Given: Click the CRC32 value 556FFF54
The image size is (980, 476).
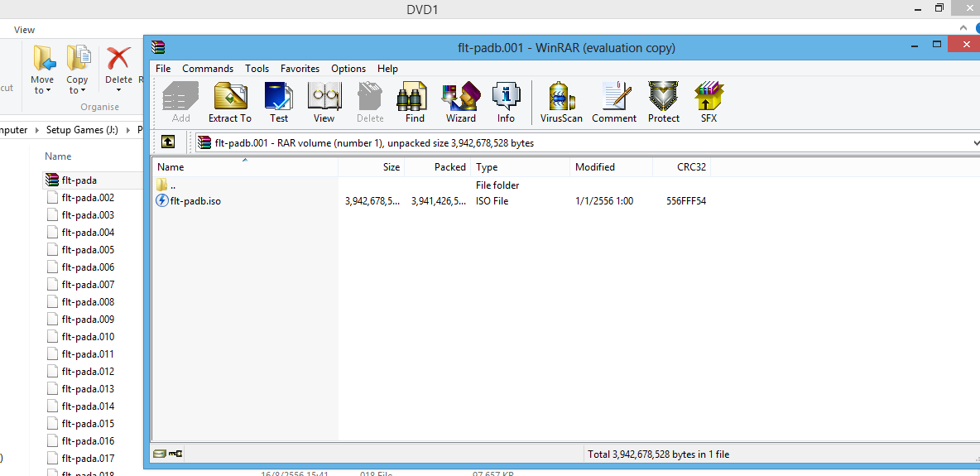Looking at the screenshot, I should [686, 201].
